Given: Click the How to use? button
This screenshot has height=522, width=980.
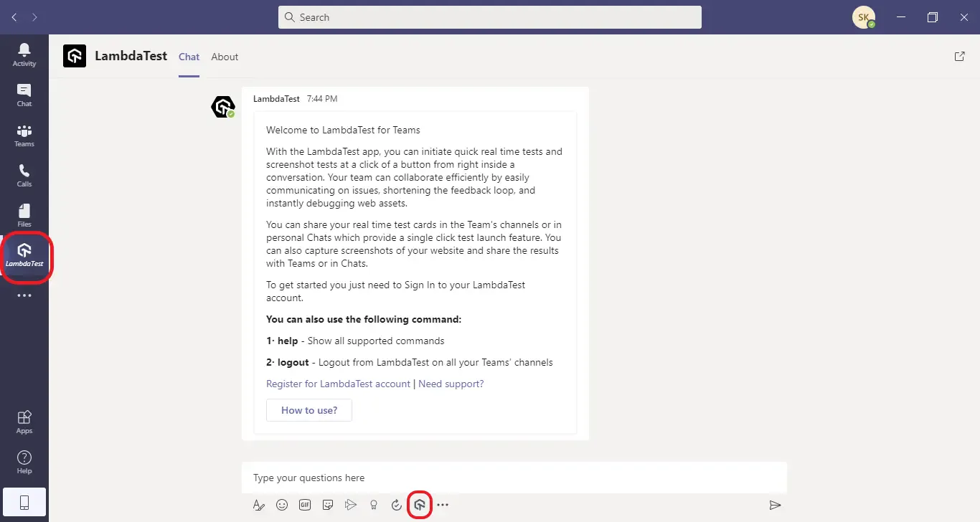Looking at the screenshot, I should [309, 410].
